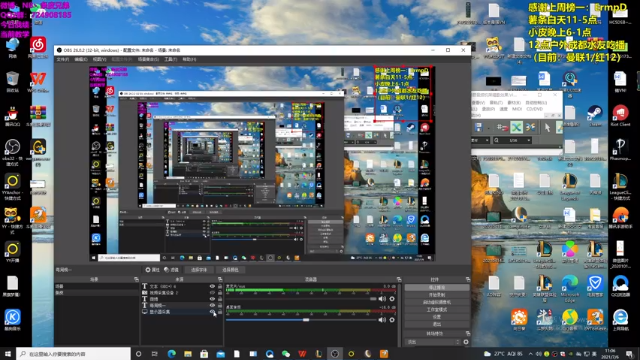640x360 pixels.
Task: Lock the 每周榜一 source
Action: pyautogui.click(x=220, y=305)
